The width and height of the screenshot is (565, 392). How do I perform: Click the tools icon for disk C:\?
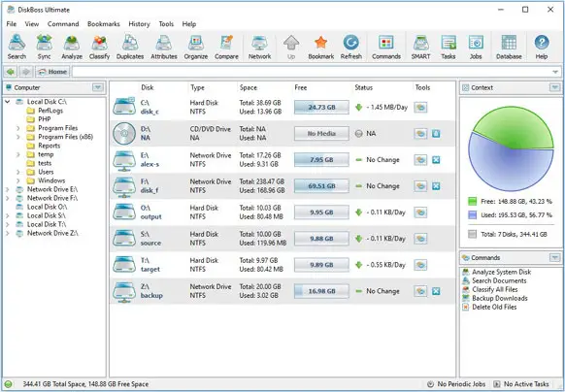pos(420,108)
